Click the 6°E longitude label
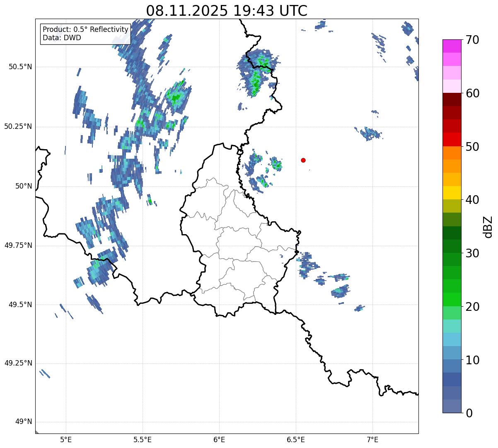The height and width of the screenshot is (448, 498). pos(219,439)
